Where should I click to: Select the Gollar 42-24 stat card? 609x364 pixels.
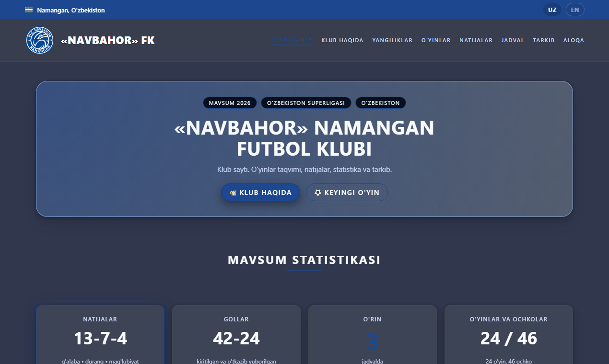pyautogui.click(x=236, y=334)
